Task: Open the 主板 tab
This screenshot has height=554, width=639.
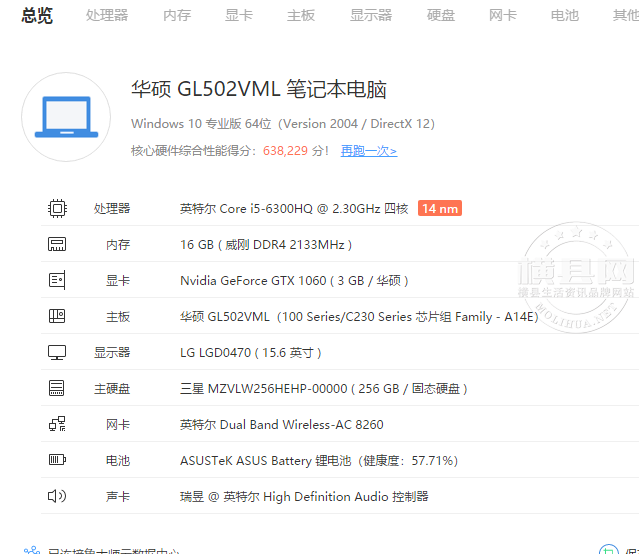Action: 301,15
